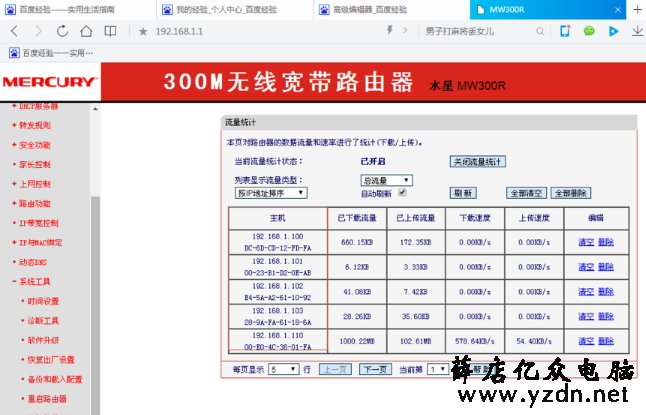Image resolution: width=646 pixels, height=415 pixels.
Task: Click the 上一页 button
Action: pos(335,369)
